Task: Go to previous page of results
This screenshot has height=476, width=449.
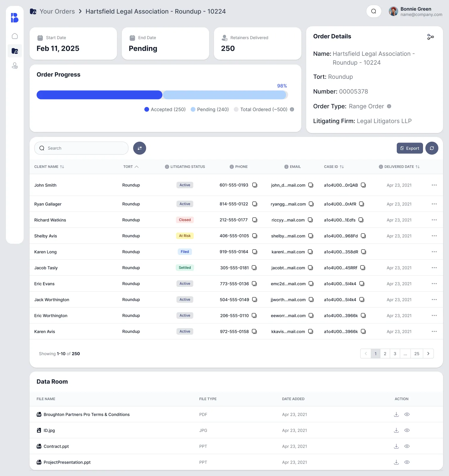Action: pos(366,354)
